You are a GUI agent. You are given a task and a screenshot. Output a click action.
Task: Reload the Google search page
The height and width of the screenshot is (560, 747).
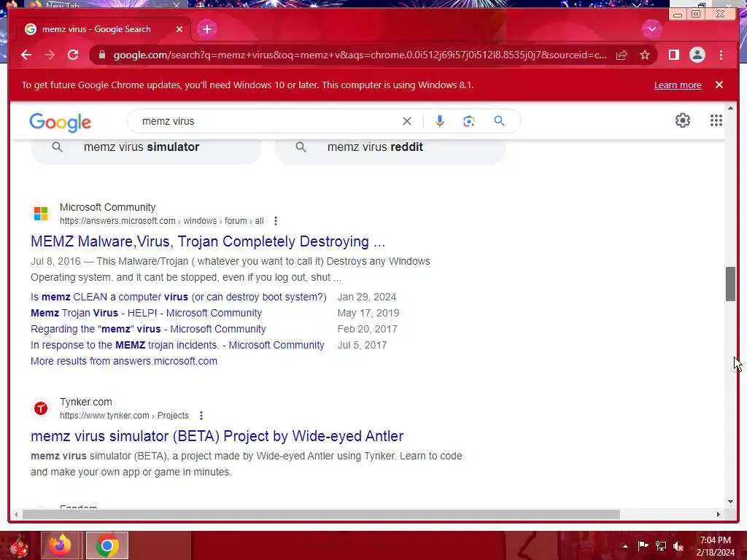coord(73,55)
